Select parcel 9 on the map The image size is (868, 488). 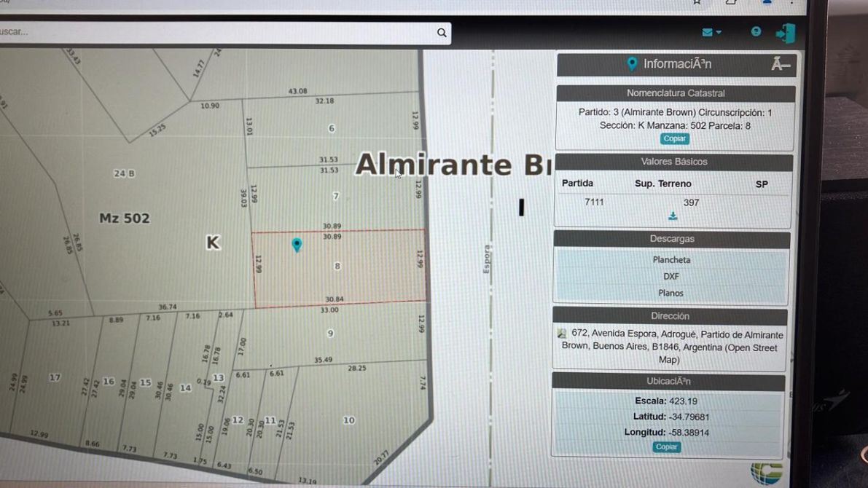pyautogui.click(x=330, y=334)
